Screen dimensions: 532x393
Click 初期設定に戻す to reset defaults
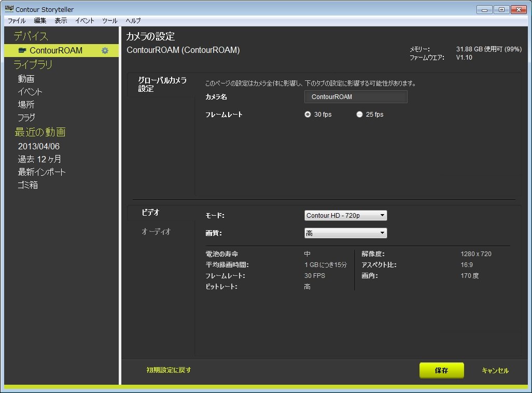[169, 370]
